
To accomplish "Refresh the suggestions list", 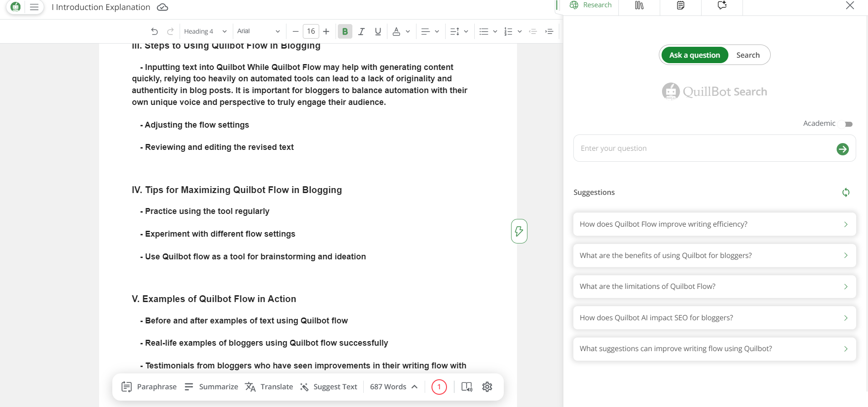I will [x=846, y=192].
